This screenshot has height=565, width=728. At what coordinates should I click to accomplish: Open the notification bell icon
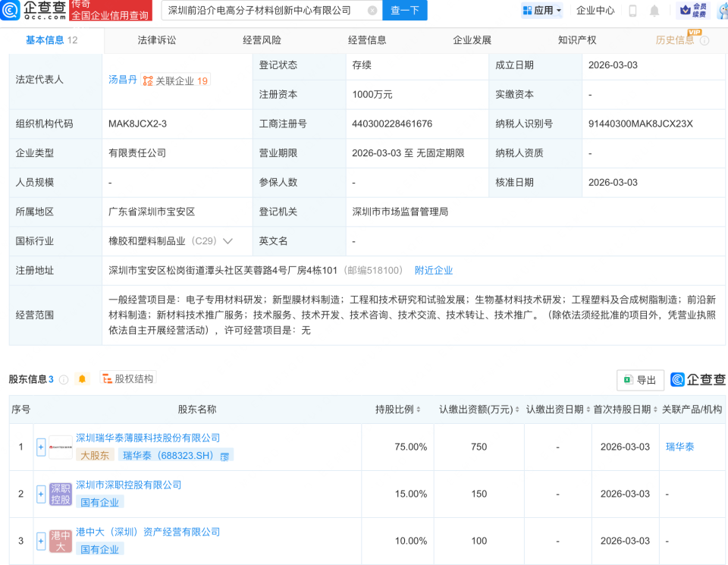click(x=654, y=10)
